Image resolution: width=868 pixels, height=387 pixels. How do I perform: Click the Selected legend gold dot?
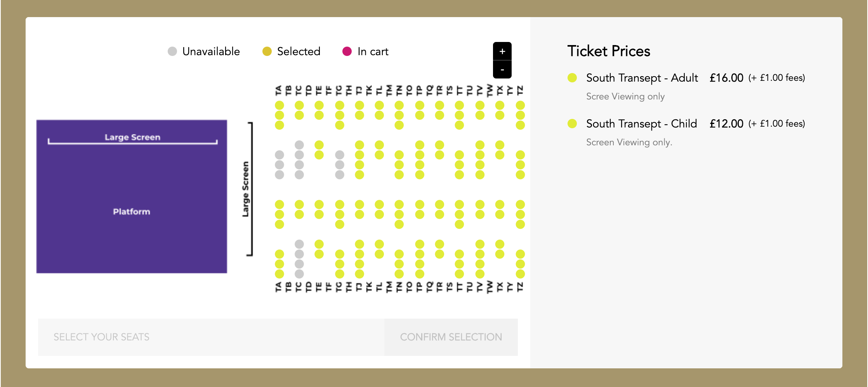point(267,51)
